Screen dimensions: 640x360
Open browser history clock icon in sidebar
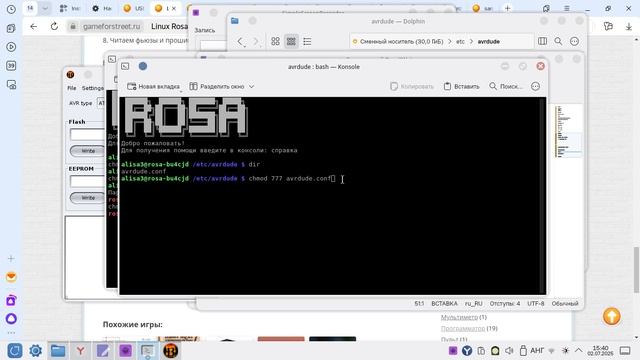tap(11, 9)
